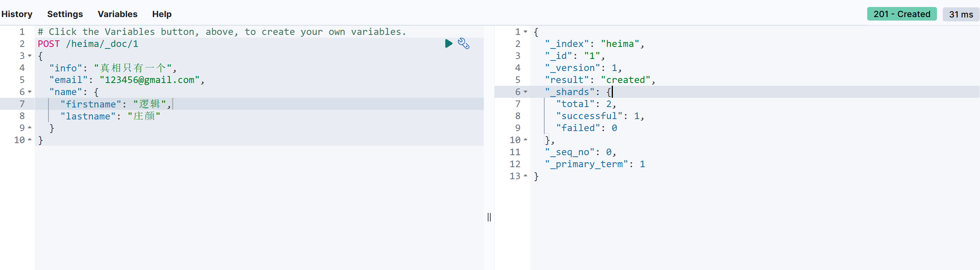This screenshot has height=270, width=980.
Task: Open the Settings menu
Action: click(65, 14)
